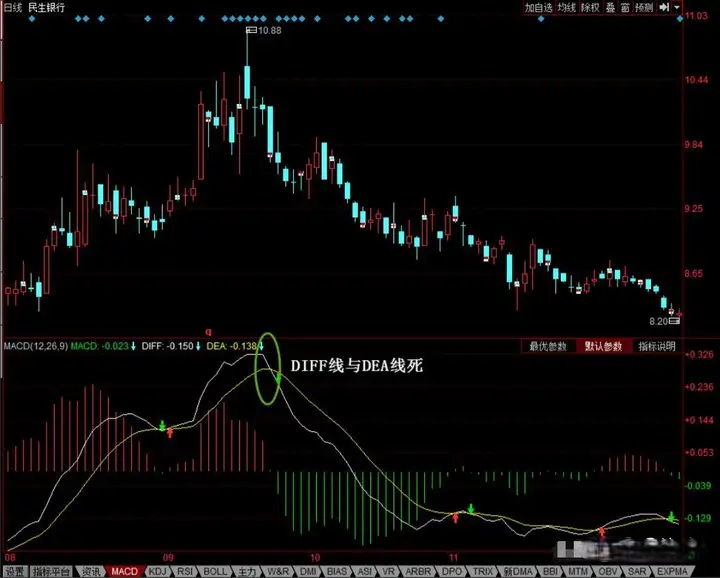The height and width of the screenshot is (578, 720).
Task: Toggle the 预测 forecast option
Action: [x=644, y=7]
